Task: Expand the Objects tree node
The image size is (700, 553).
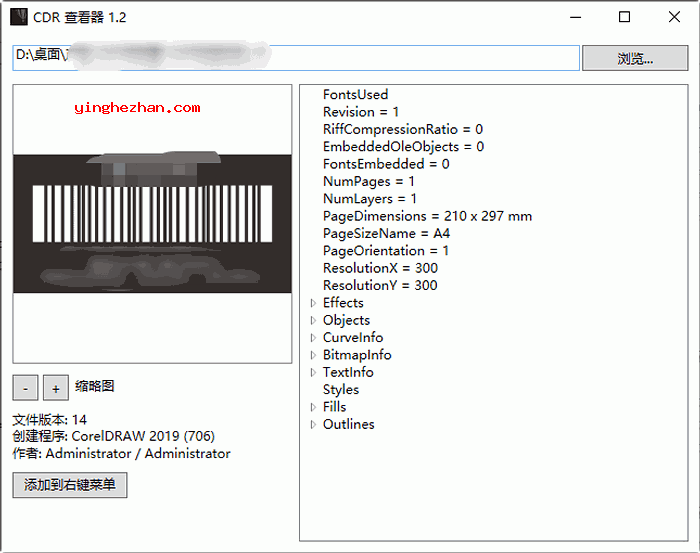Action: click(313, 320)
